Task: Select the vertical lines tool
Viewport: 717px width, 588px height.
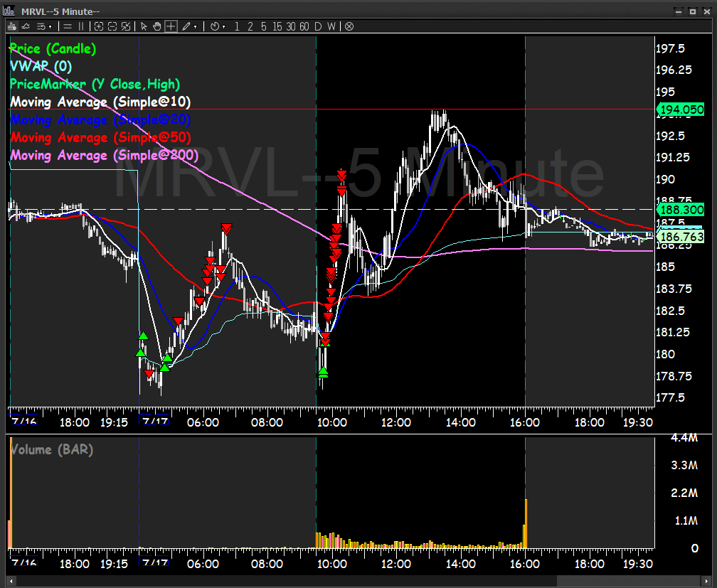Action: coord(81,26)
